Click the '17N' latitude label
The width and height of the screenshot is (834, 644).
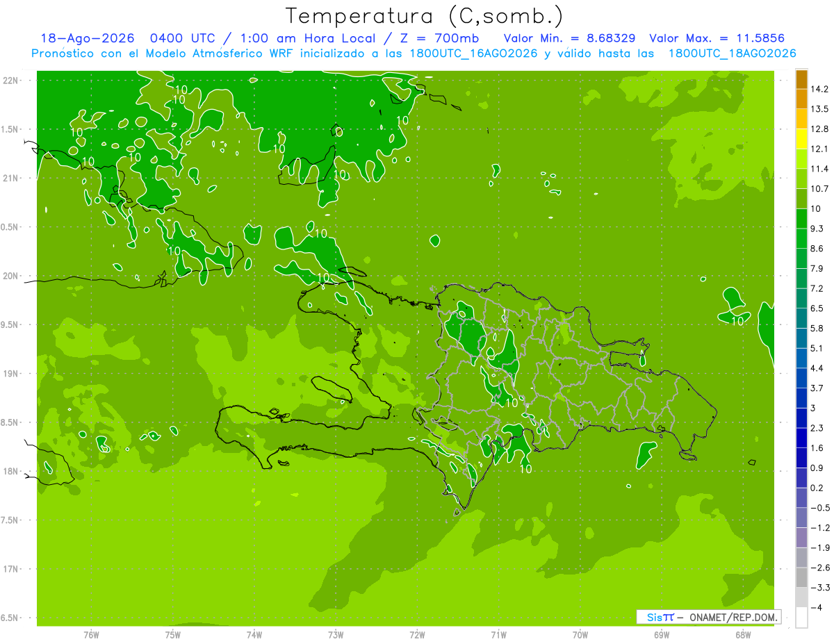pyautogui.click(x=12, y=569)
